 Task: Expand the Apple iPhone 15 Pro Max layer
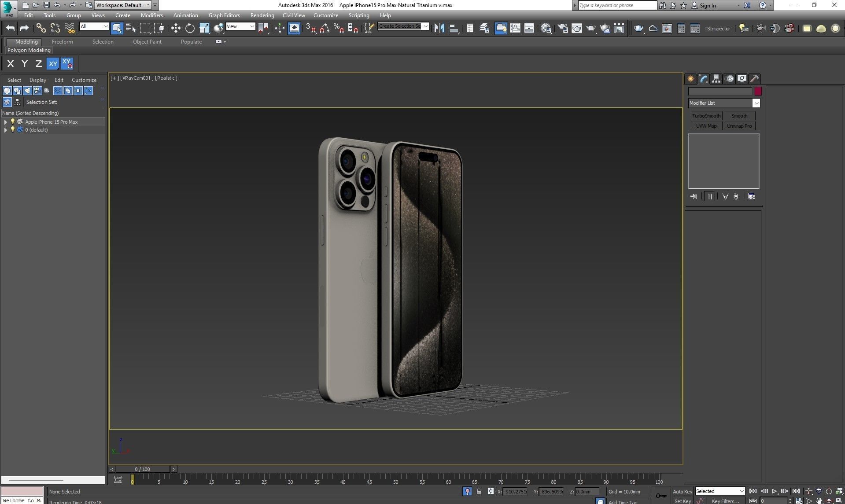pos(5,122)
